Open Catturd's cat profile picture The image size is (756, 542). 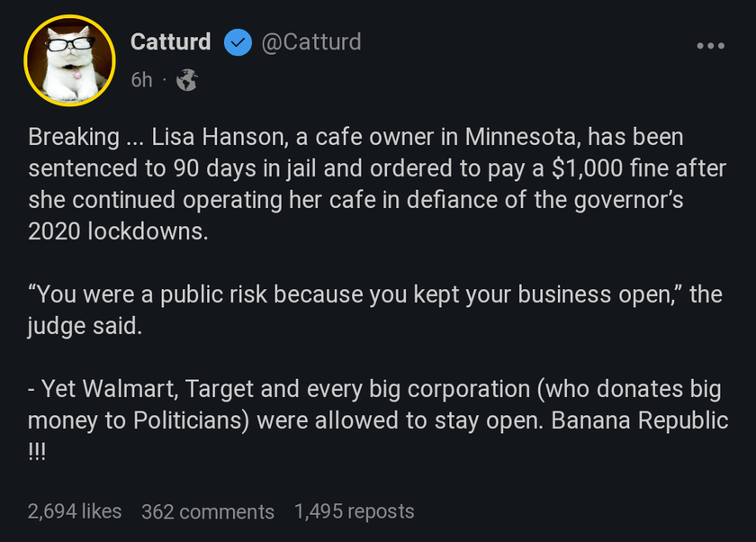click(69, 60)
